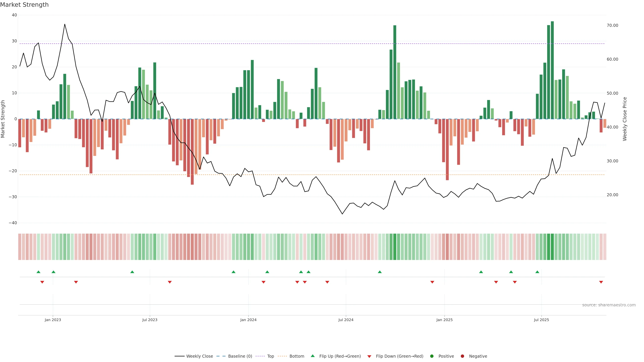644x362 pixels.
Task: Click the darkest green heatmap cell after Jul 2025
Action: (x=552, y=247)
